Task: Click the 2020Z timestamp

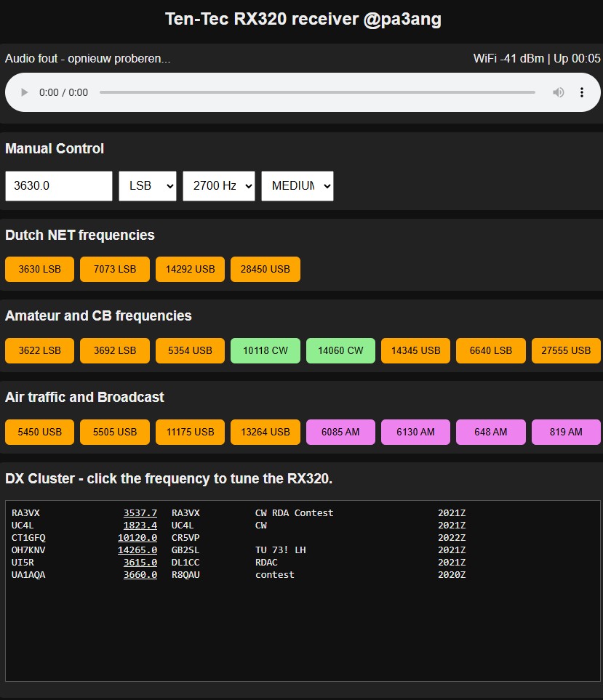Action: 452,574
